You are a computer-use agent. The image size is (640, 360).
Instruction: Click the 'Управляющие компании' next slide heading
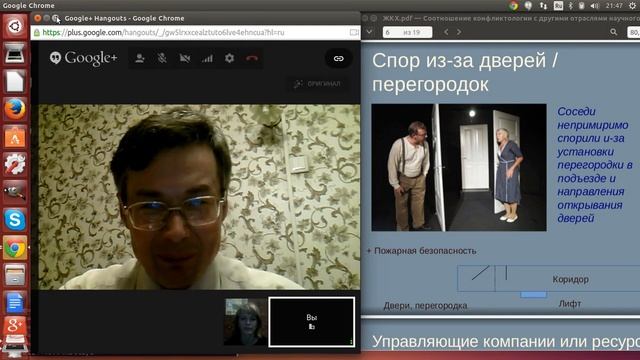(x=506, y=341)
